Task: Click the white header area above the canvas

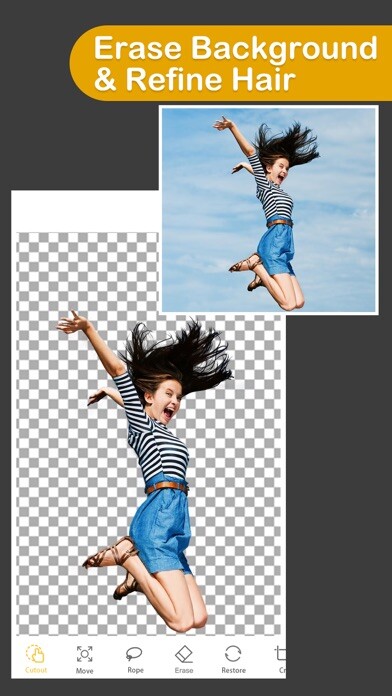Action: click(x=84, y=211)
